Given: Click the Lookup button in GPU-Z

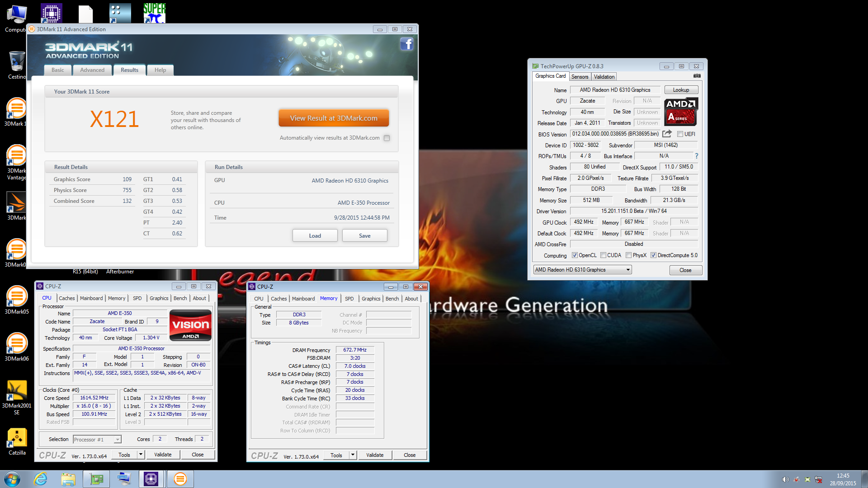Looking at the screenshot, I should [x=681, y=90].
